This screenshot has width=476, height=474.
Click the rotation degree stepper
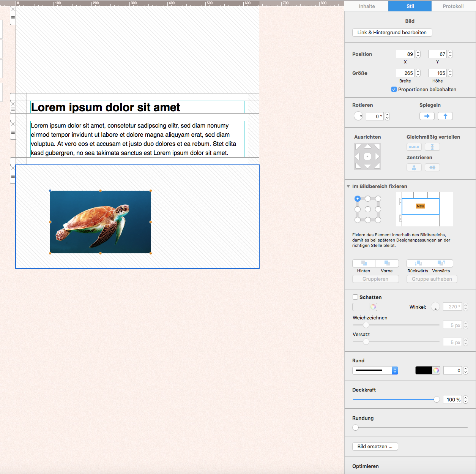point(387,116)
